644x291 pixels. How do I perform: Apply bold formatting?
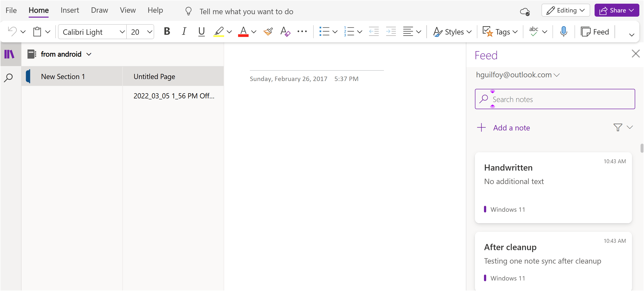click(x=167, y=32)
